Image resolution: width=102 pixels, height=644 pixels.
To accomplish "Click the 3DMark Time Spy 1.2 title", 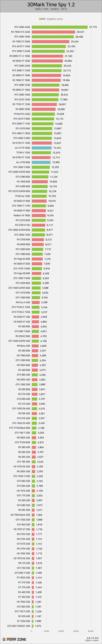I will [x=51, y=5].
